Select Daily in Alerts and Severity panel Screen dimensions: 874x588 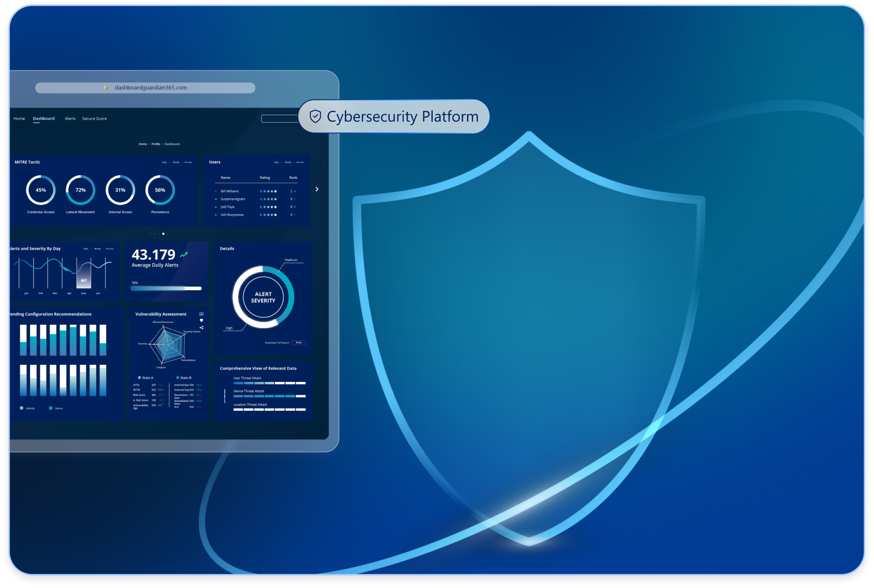coord(86,249)
